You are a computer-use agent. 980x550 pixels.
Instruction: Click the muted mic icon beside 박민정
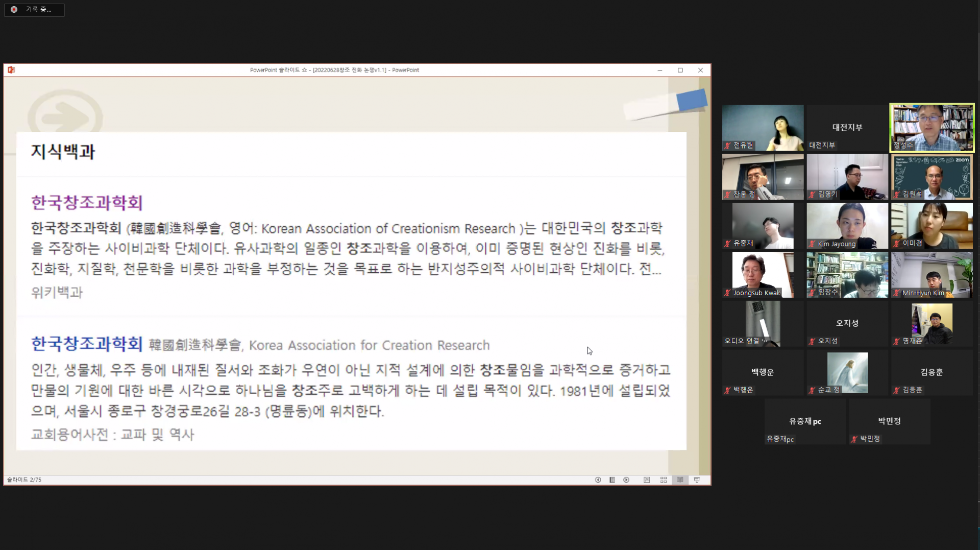pos(854,439)
